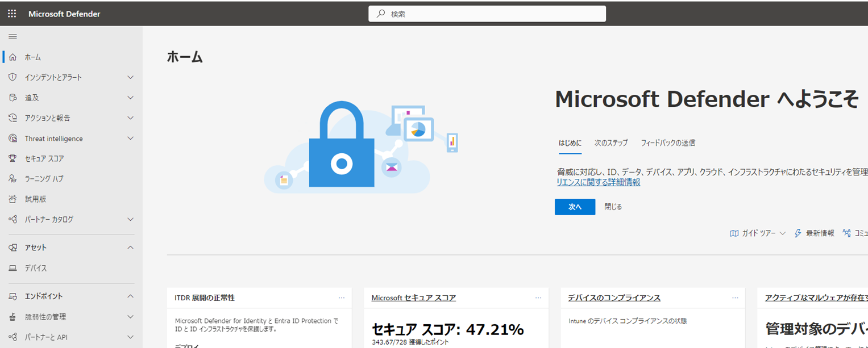
Task: Click the Microsoft Defender header title
Action: 64,14
